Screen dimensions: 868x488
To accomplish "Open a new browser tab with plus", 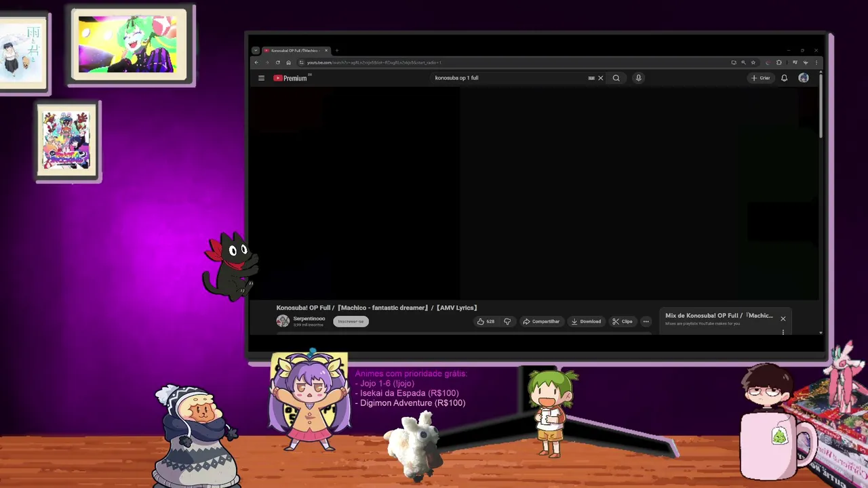I will point(337,51).
